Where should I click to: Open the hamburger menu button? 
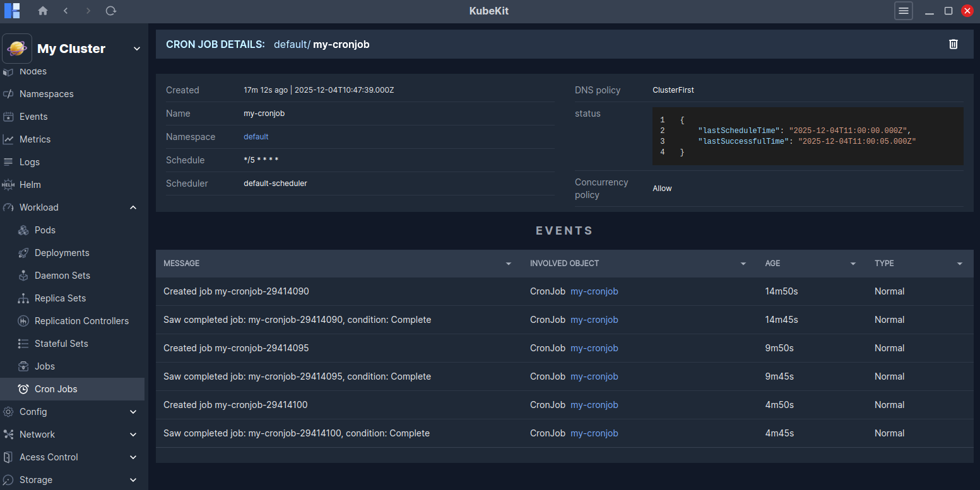pyautogui.click(x=903, y=11)
